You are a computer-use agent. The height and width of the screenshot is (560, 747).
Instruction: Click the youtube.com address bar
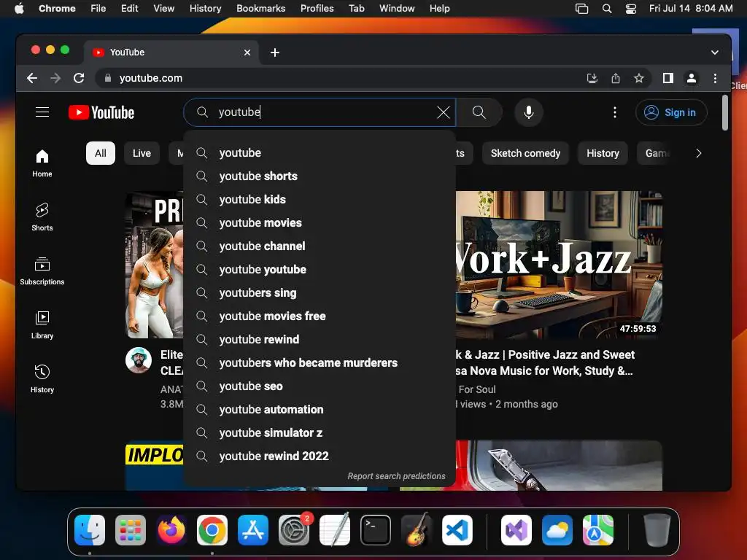pyautogui.click(x=343, y=78)
